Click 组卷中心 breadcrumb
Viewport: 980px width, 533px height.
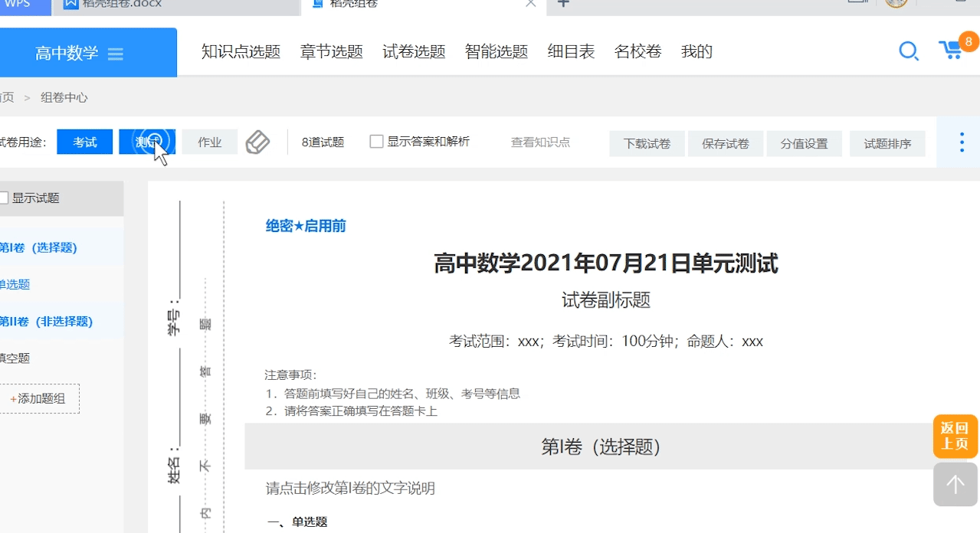(64, 97)
